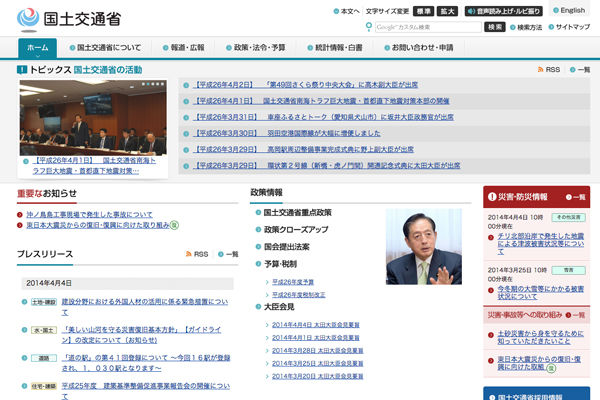600x400 pixels.
Task: Click the 水・国土 category tag
Action: tap(44, 330)
